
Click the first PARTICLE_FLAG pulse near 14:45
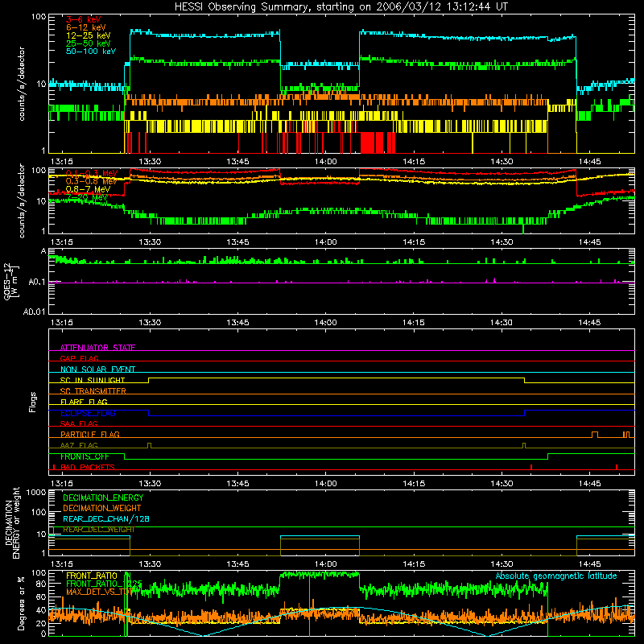point(595,435)
